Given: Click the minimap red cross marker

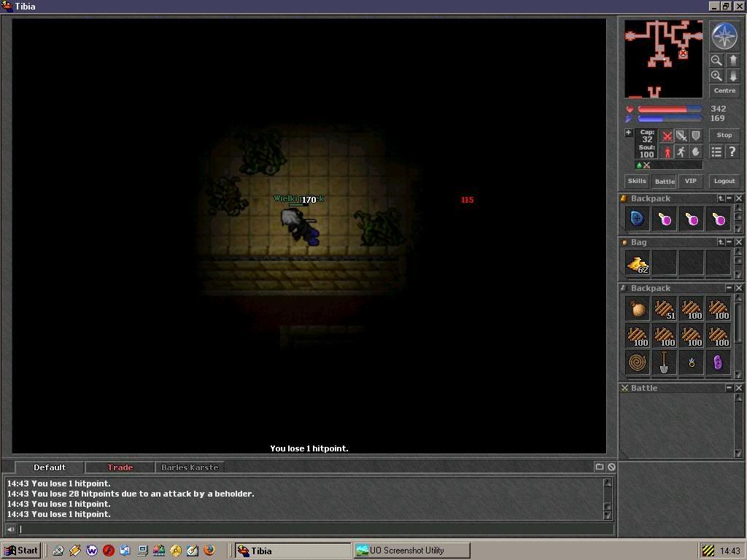Looking at the screenshot, I should [683, 54].
